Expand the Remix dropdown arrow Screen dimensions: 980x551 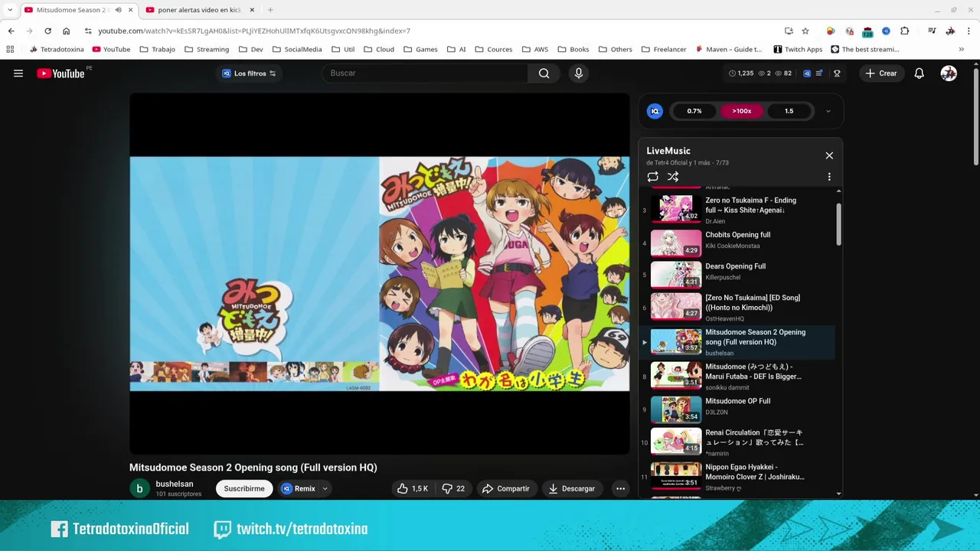325,488
